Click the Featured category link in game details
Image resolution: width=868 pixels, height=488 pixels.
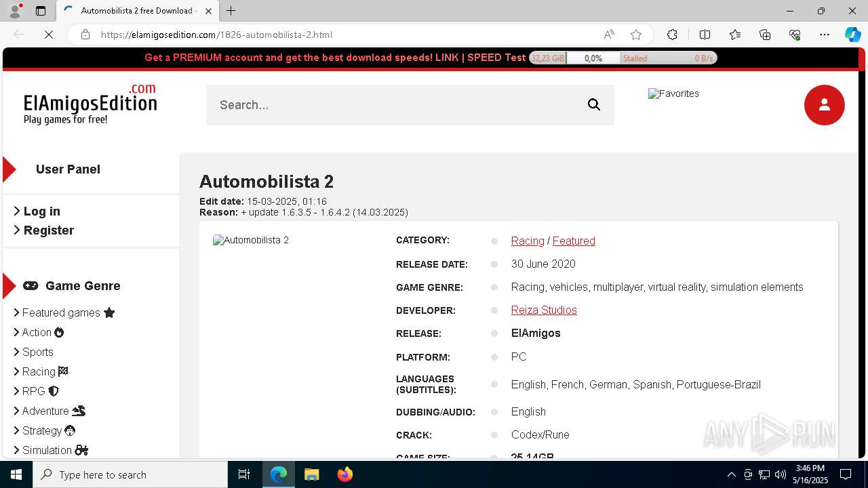(x=574, y=241)
